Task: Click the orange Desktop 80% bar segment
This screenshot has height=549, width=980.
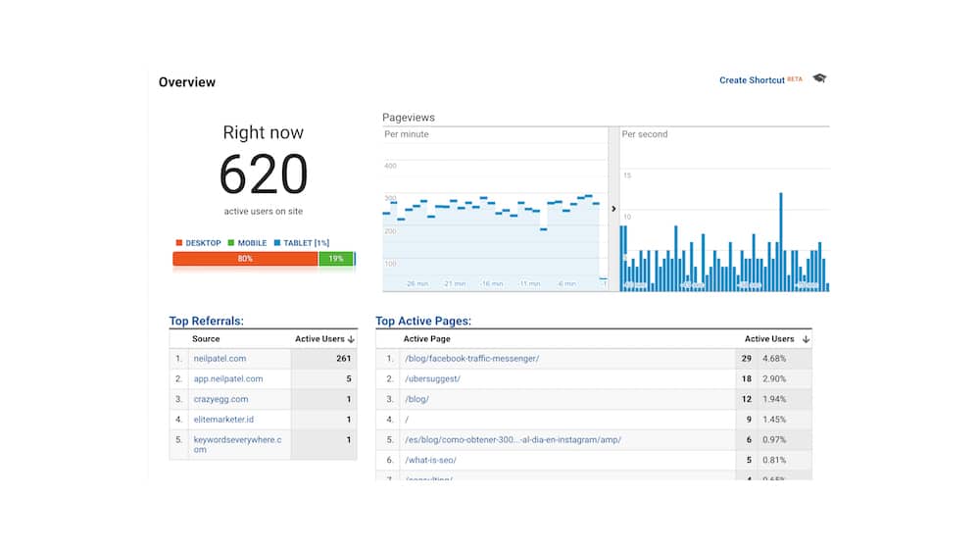Action: [245, 258]
